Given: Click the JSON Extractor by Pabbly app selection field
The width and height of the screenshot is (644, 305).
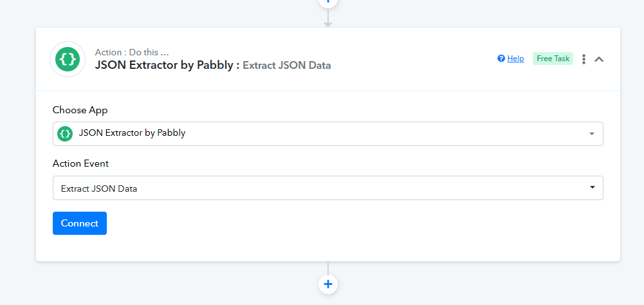Looking at the screenshot, I should (327, 134).
